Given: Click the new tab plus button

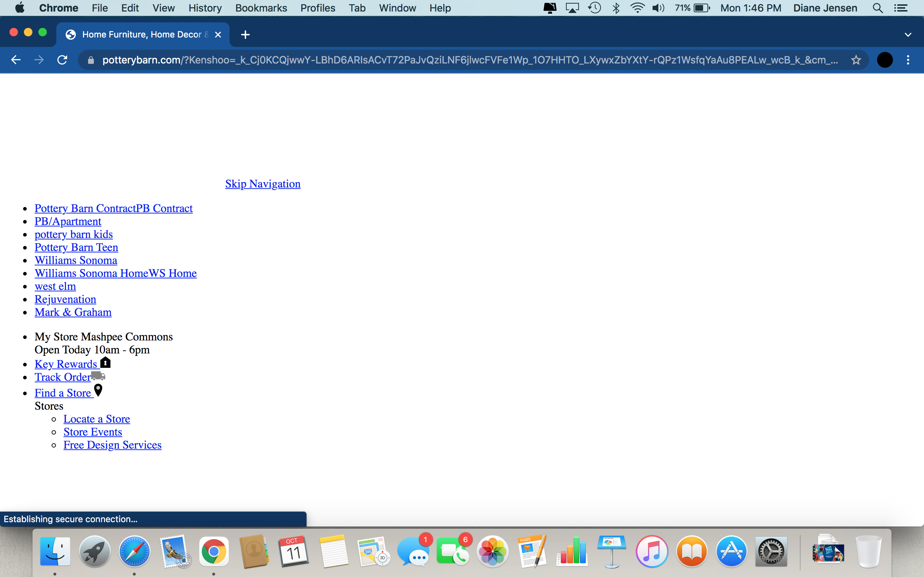Looking at the screenshot, I should (x=245, y=35).
